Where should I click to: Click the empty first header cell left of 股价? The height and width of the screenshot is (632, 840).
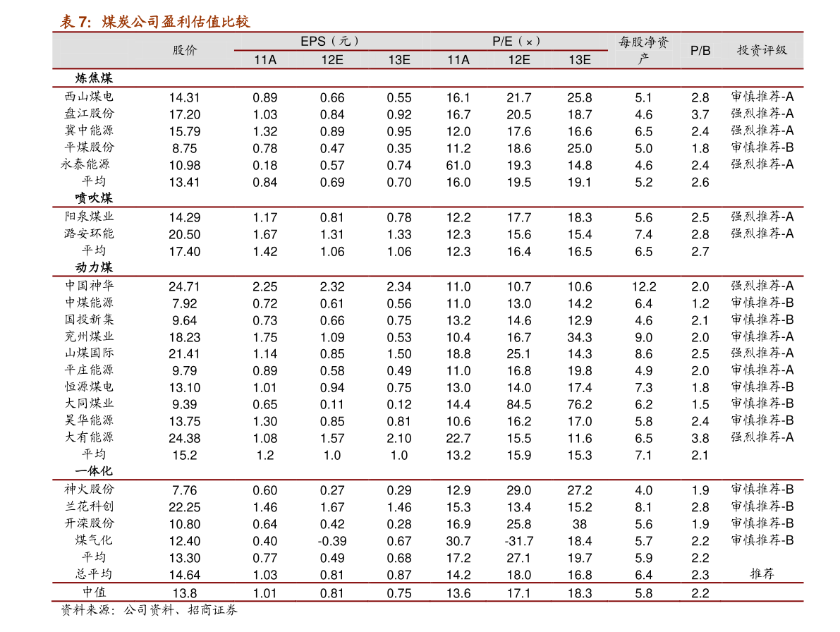tap(106, 51)
